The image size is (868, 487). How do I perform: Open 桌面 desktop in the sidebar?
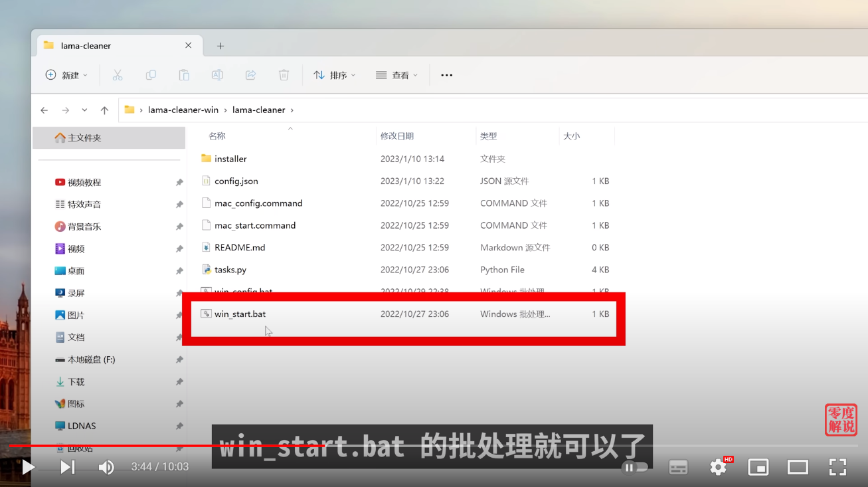[x=70, y=271]
